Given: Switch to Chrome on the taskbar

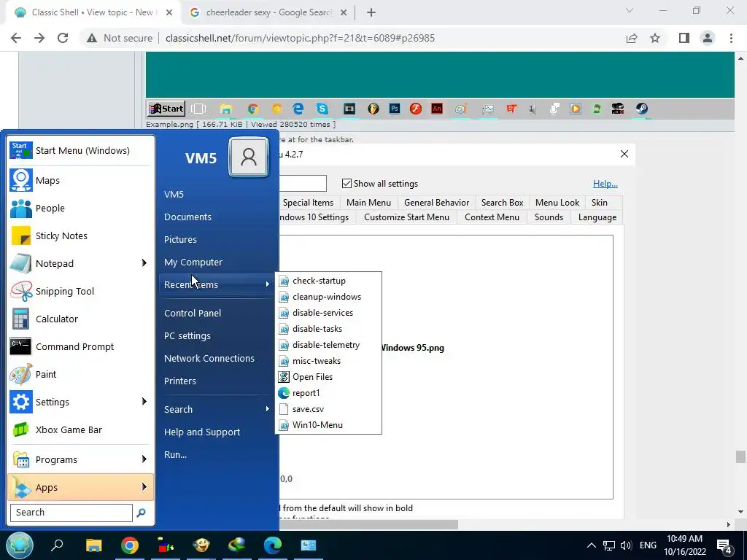Looking at the screenshot, I should click(130, 545).
